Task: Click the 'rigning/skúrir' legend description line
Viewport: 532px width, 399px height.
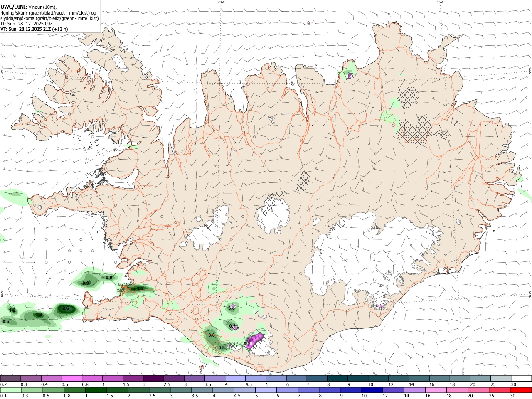Action: (x=49, y=13)
